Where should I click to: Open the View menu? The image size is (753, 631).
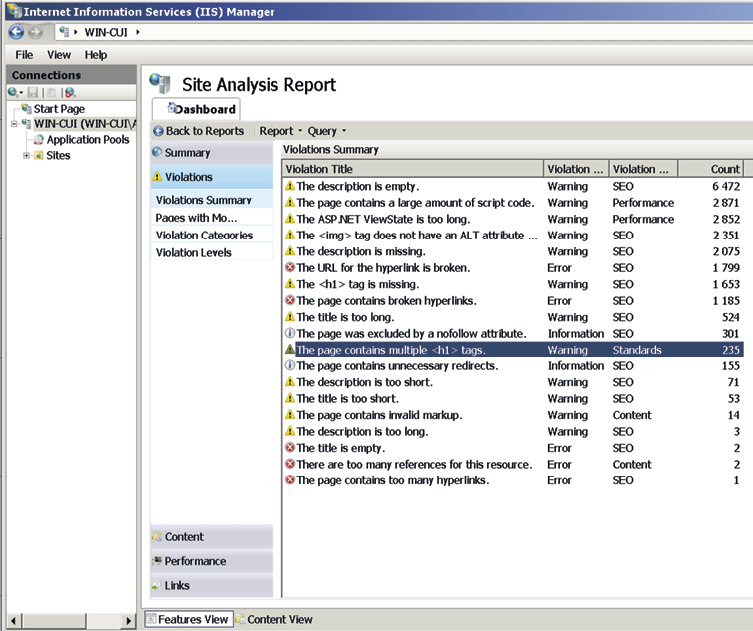59,55
